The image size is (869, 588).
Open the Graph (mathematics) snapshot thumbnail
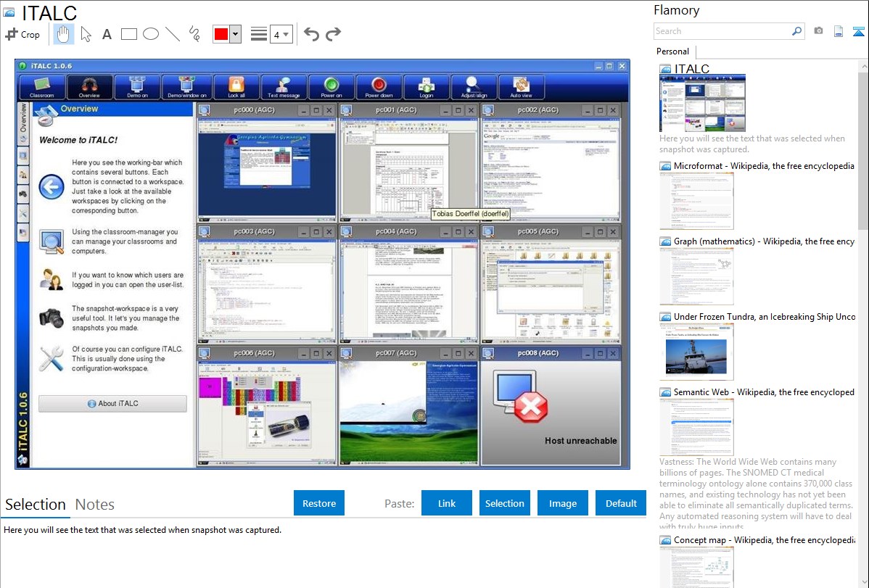(696, 276)
